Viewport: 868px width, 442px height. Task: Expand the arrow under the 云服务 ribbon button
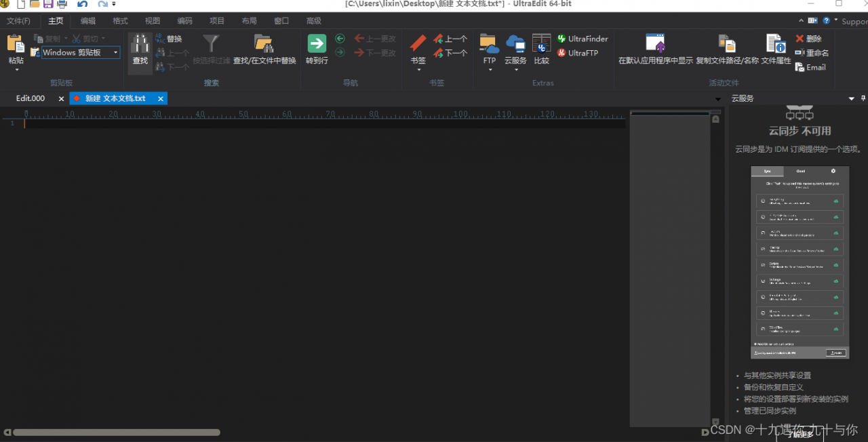515,70
